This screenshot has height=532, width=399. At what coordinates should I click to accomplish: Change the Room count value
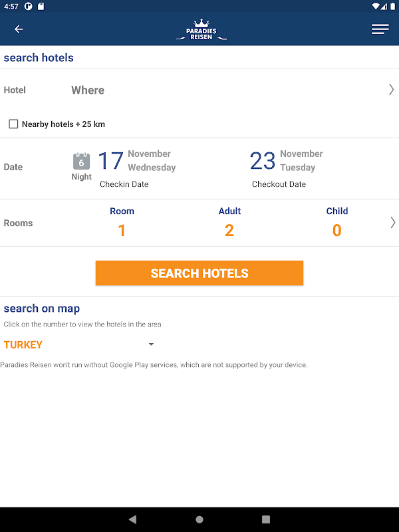[x=122, y=230]
